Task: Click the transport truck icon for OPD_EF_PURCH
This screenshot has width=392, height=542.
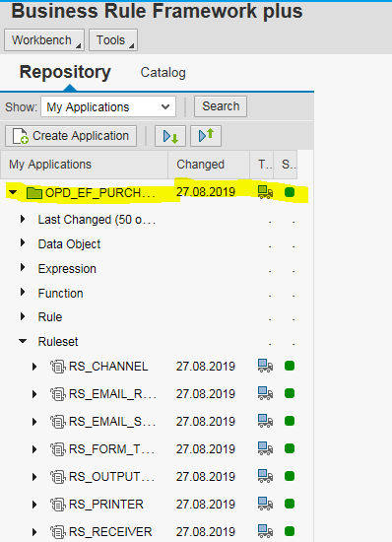Action: point(265,192)
